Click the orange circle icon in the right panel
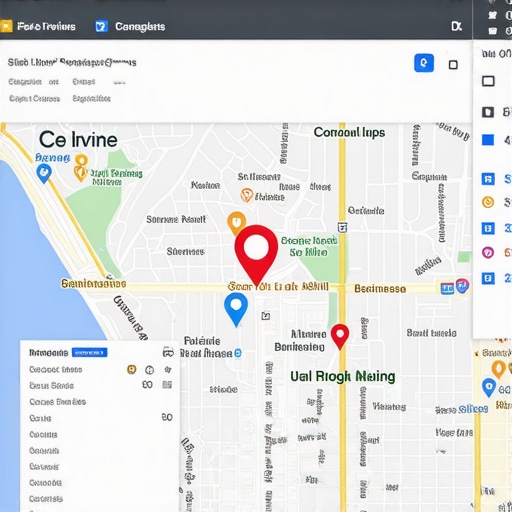 tap(488, 202)
